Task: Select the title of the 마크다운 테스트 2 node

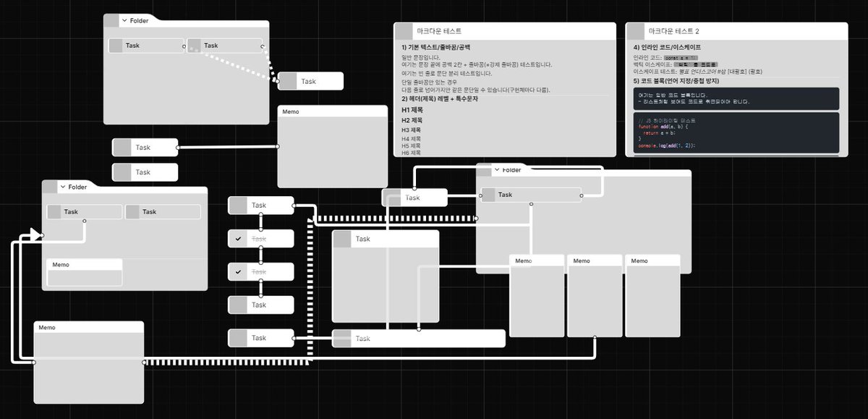Action: [x=673, y=32]
